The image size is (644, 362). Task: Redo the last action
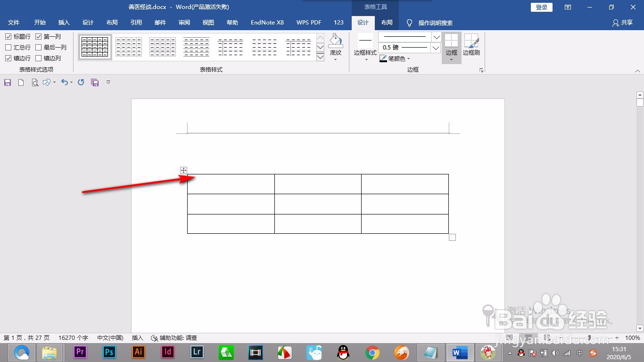[81, 82]
